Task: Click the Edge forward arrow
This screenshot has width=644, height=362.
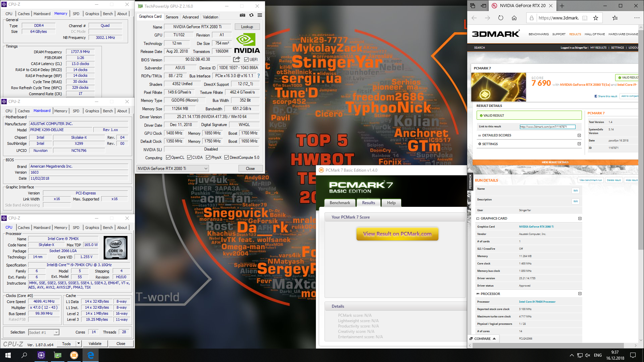Action: coord(487,18)
